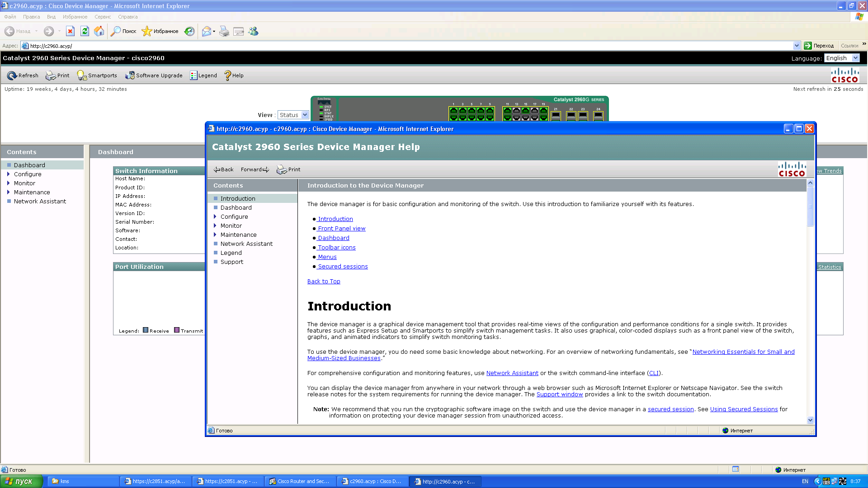Click Print in the Help window
Screen dimensions: 868x488
[288, 169]
